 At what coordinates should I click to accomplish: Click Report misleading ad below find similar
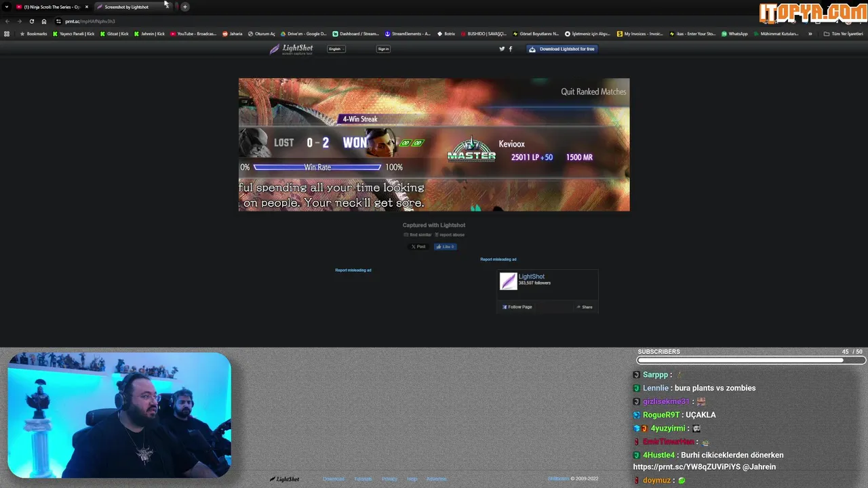[353, 270]
